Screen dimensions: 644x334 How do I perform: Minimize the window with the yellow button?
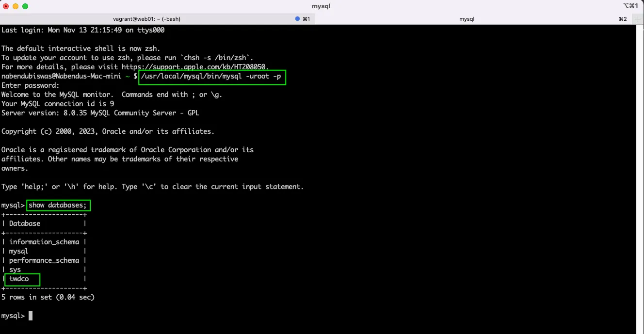[x=16, y=6]
